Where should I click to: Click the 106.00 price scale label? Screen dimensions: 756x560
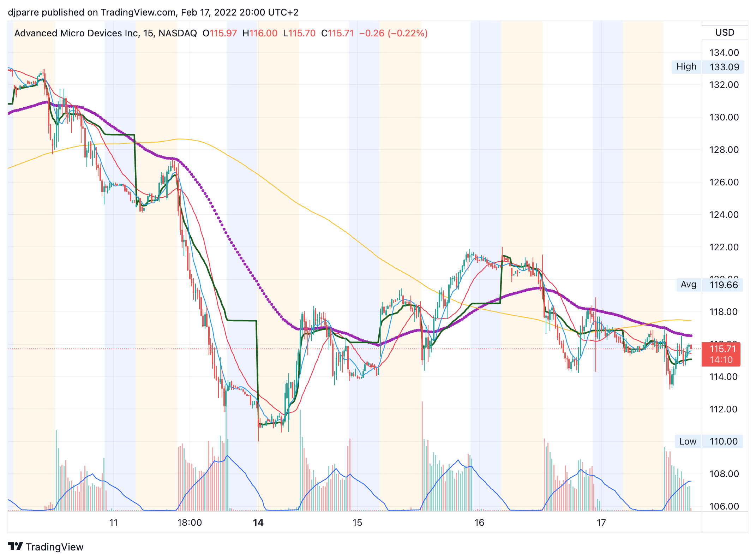[x=724, y=506]
